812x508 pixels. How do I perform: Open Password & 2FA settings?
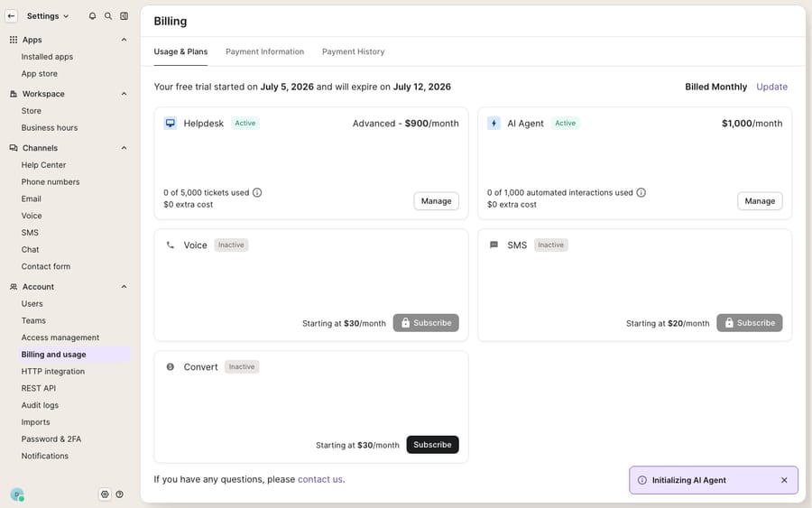click(x=51, y=439)
